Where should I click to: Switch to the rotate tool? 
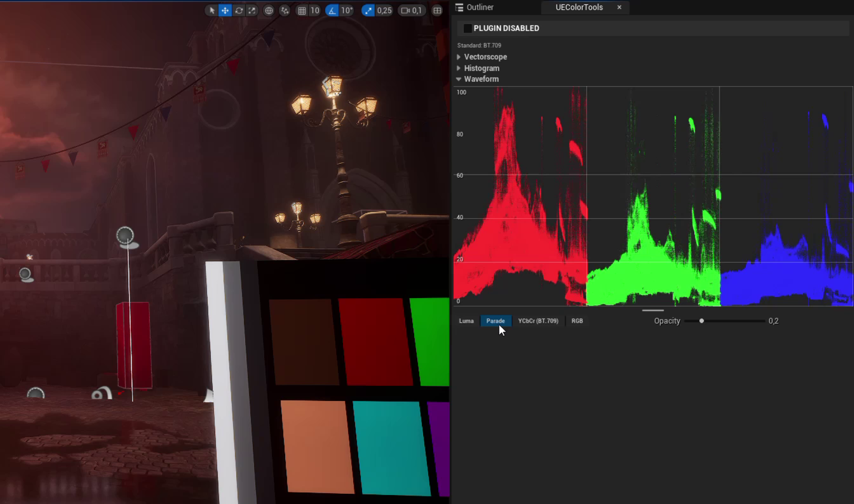click(x=239, y=10)
